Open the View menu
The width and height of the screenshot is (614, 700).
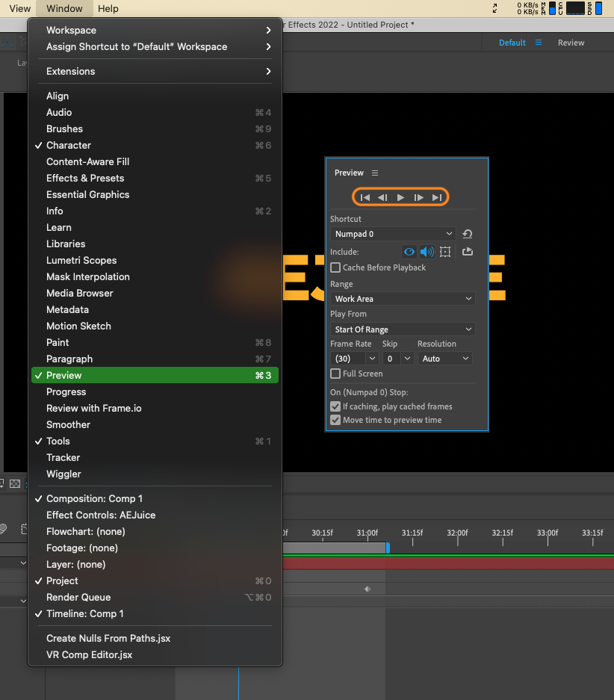click(19, 8)
